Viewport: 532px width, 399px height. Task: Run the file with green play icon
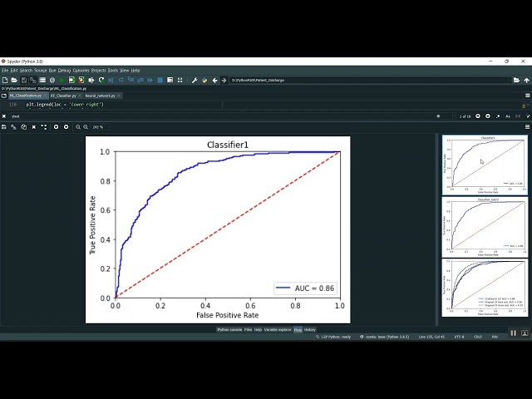[62, 80]
